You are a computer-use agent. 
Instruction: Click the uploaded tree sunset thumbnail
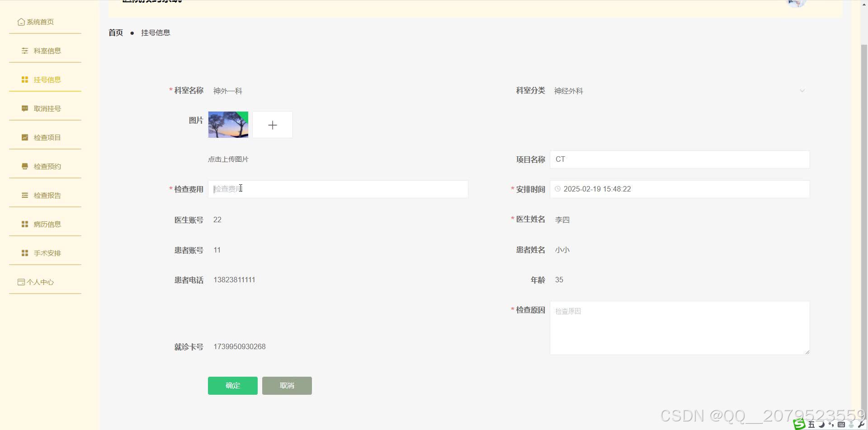pos(228,125)
